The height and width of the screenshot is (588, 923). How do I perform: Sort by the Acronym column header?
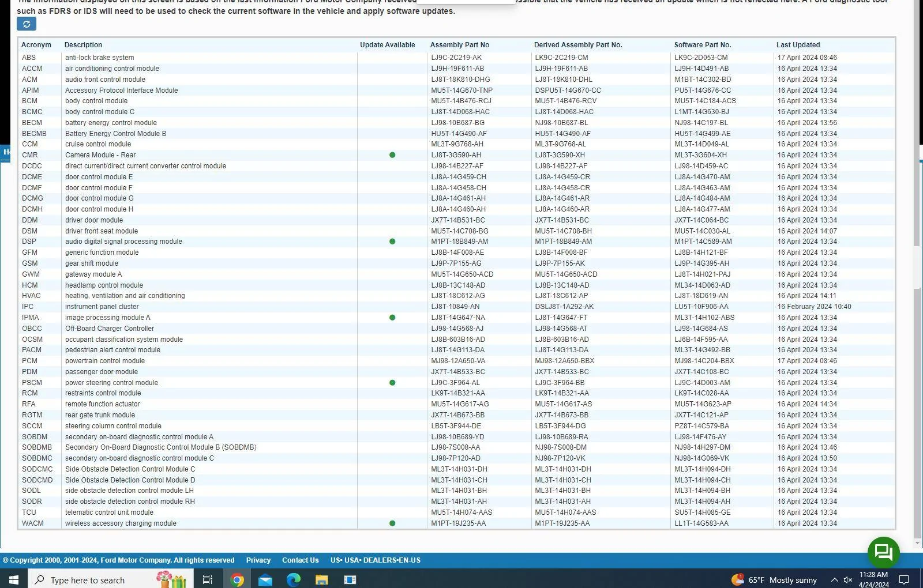click(36, 45)
